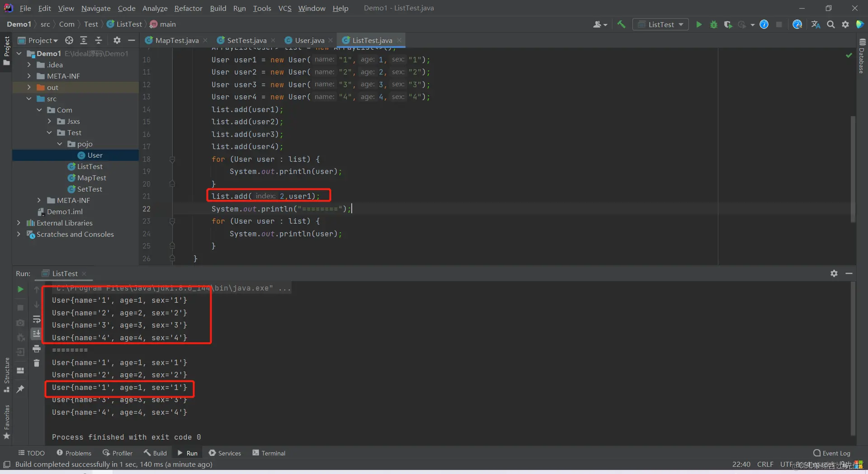Open the Refactor menu
The image size is (868, 474).
[188, 8]
